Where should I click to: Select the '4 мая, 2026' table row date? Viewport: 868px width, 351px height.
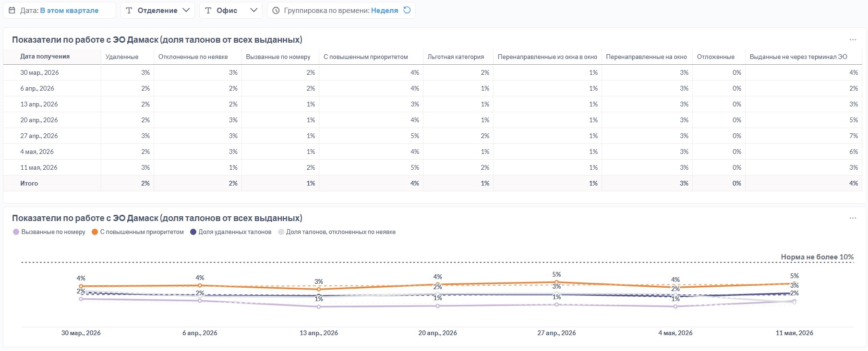click(37, 152)
